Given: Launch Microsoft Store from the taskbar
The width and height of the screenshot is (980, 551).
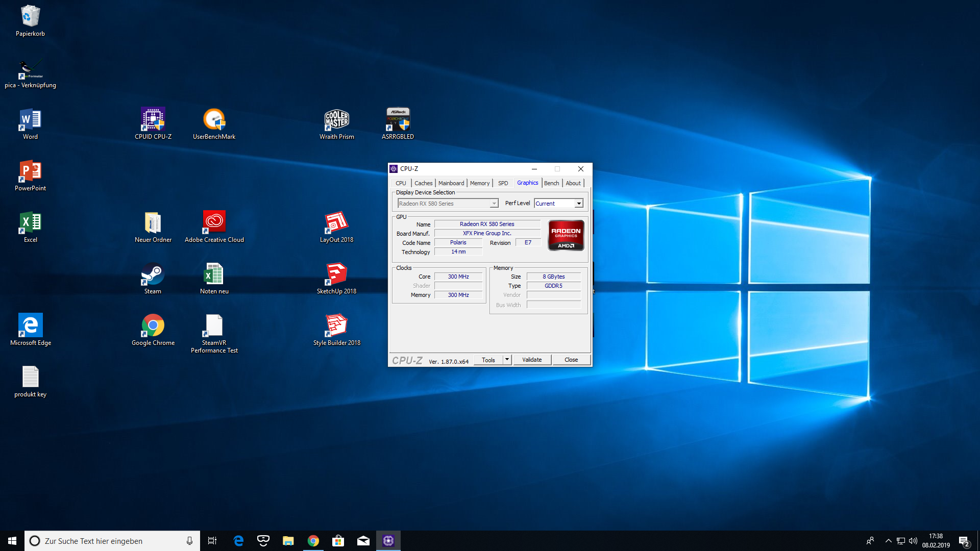Looking at the screenshot, I should (338, 541).
